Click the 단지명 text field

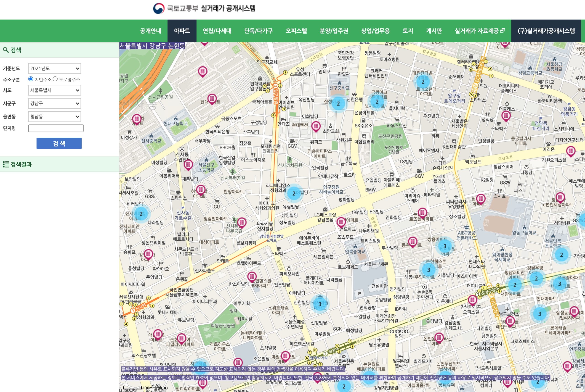pyautogui.click(x=56, y=128)
